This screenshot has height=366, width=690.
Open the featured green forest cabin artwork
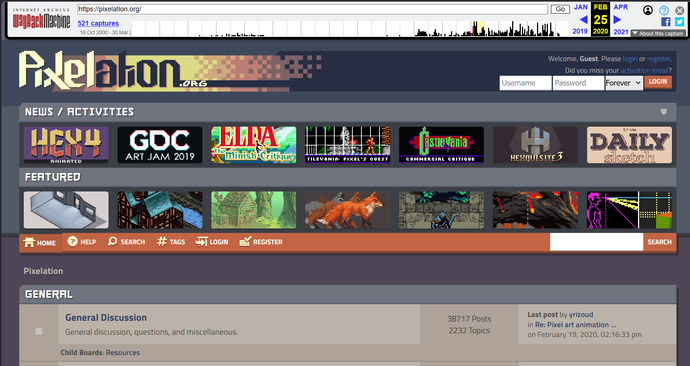[x=253, y=210]
